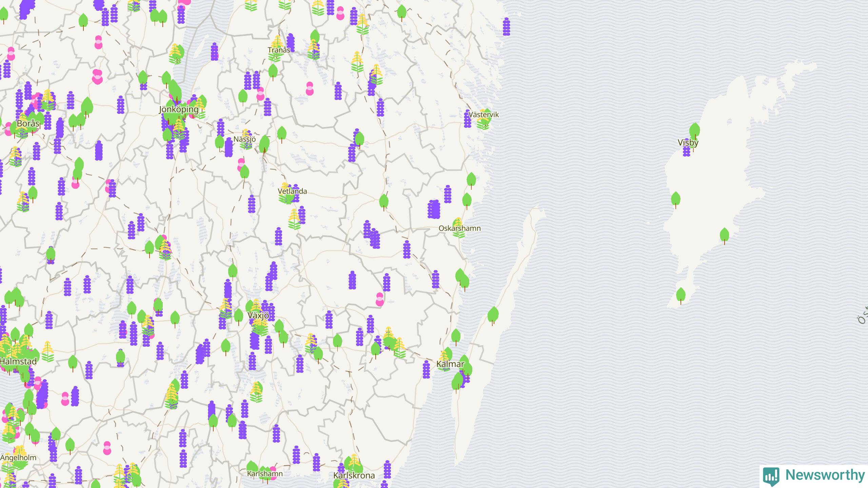Select the purple lupine marker left of the Västervik label
The height and width of the screenshot is (488, 868).
pyautogui.click(x=468, y=119)
